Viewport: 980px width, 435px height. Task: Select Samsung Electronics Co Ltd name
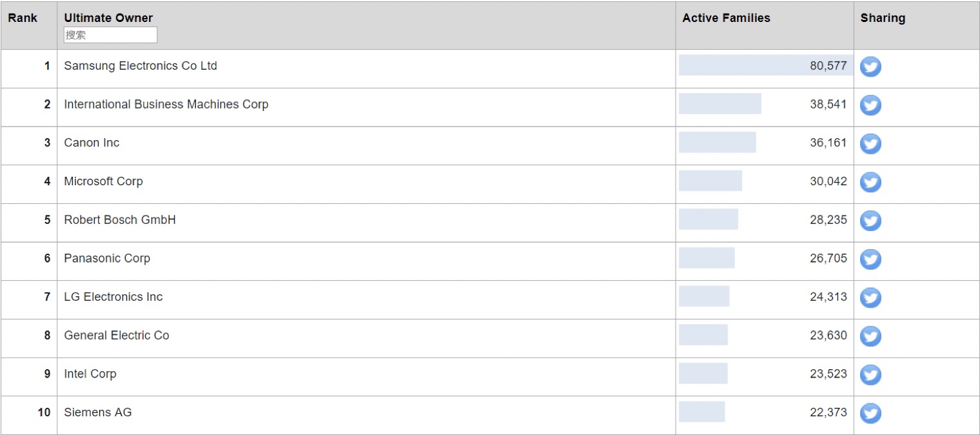tap(141, 66)
